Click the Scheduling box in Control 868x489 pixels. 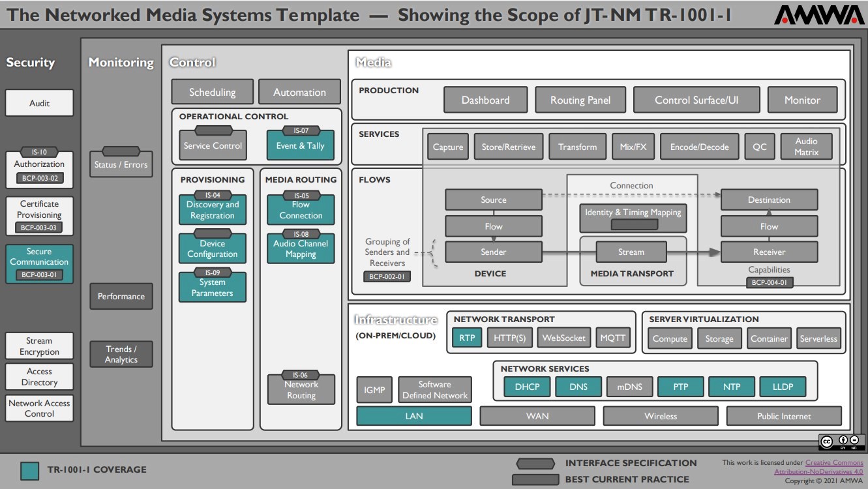point(213,92)
